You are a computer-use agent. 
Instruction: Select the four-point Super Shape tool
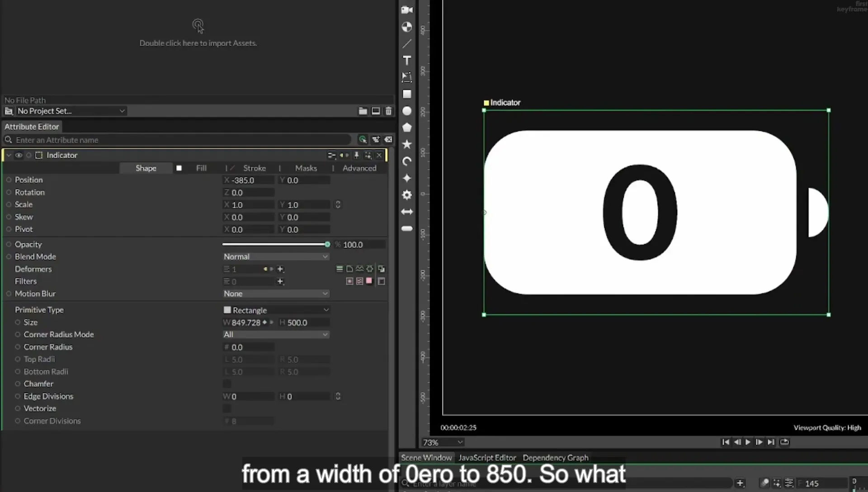click(407, 178)
